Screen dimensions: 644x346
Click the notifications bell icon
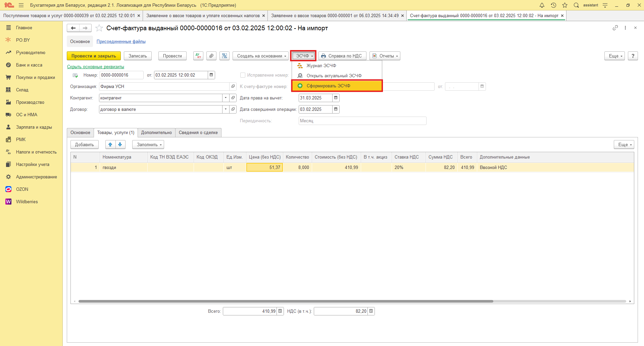tap(542, 5)
